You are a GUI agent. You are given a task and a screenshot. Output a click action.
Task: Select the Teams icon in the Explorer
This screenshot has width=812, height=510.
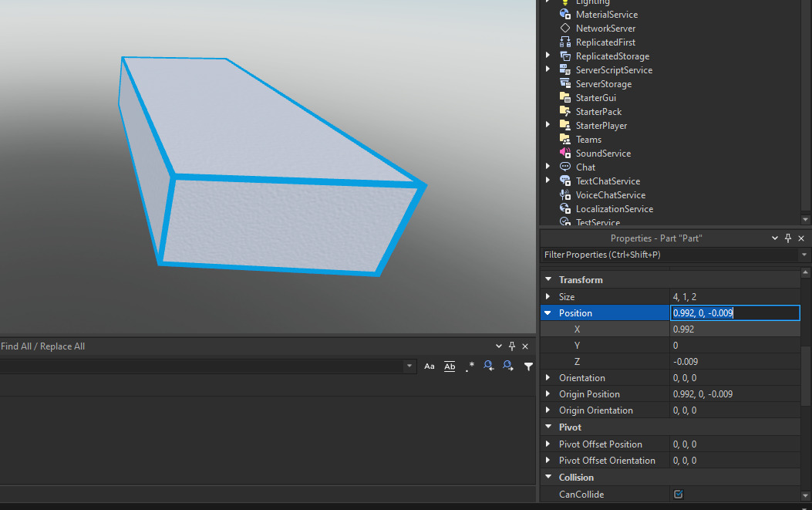(564, 139)
